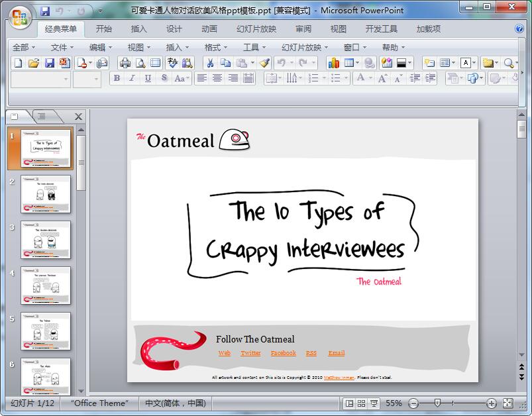Image resolution: width=532 pixels, height=416 pixels.
Task: Switch to outline tab in slide pane
Action: point(42,117)
